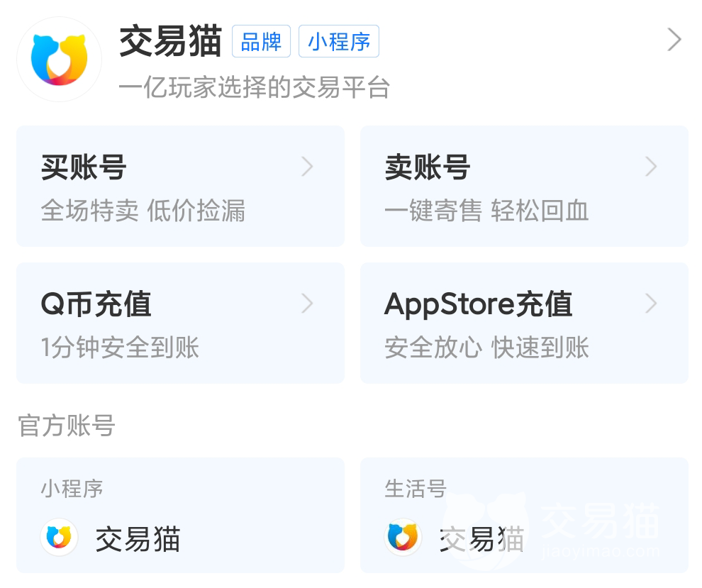
Task: Click the 一亿玩家选择的交易平台 tagline
Action: (x=255, y=88)
